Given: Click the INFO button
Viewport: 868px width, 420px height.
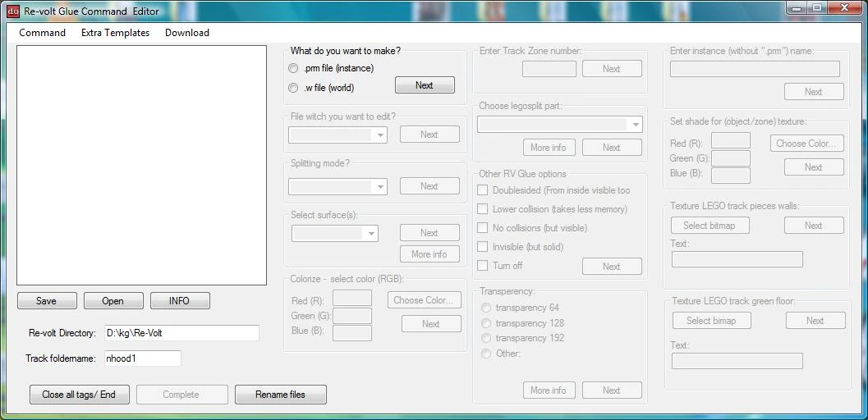Looking at the screenshot, I should point(180,301).
